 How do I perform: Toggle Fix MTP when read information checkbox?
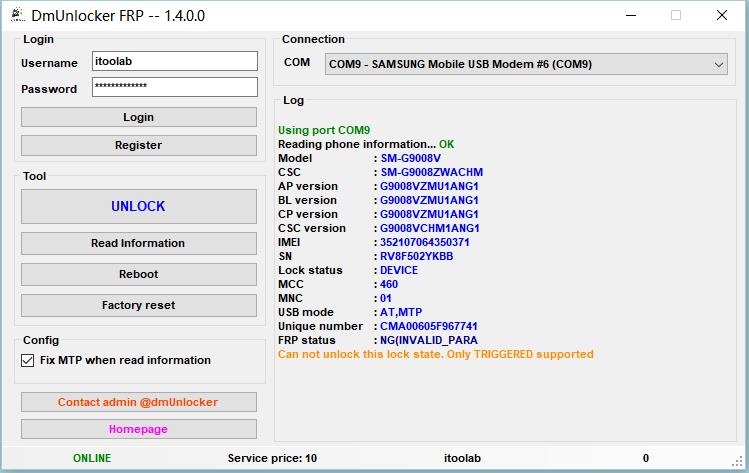[x=28, y=360]
